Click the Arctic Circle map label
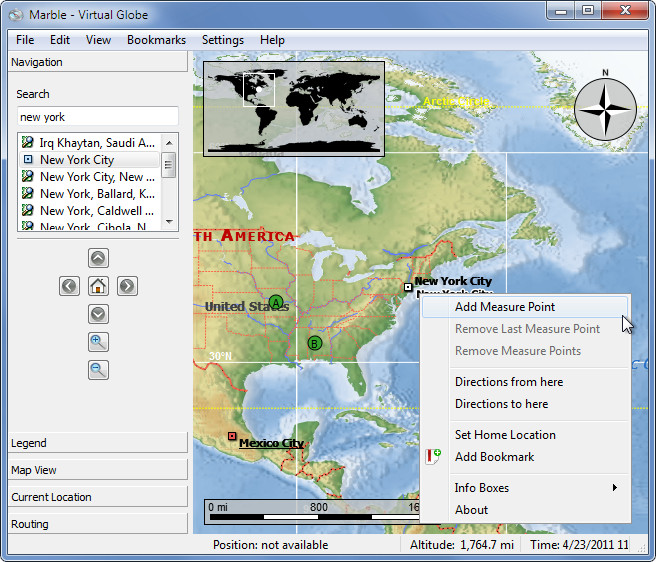The image size is (656, 562). point(456,101)
